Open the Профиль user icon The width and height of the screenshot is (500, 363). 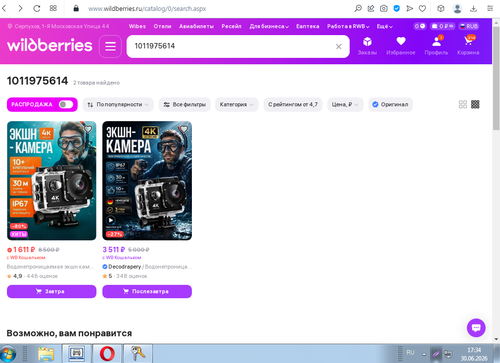[436, 46]
